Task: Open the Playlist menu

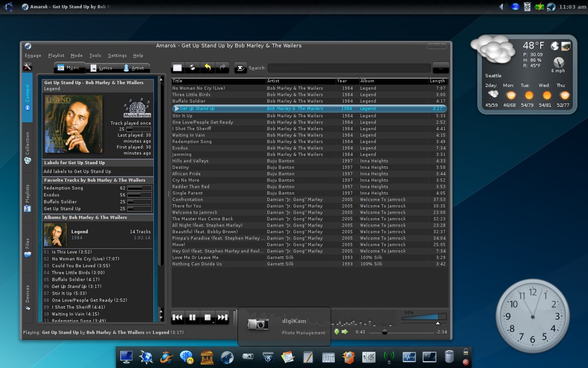Action: pos(56,55)
